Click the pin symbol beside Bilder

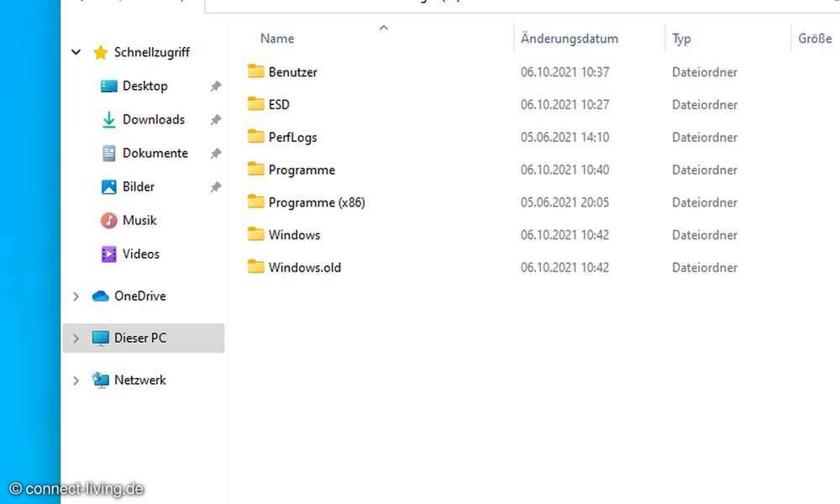click(x=216, y=186)
